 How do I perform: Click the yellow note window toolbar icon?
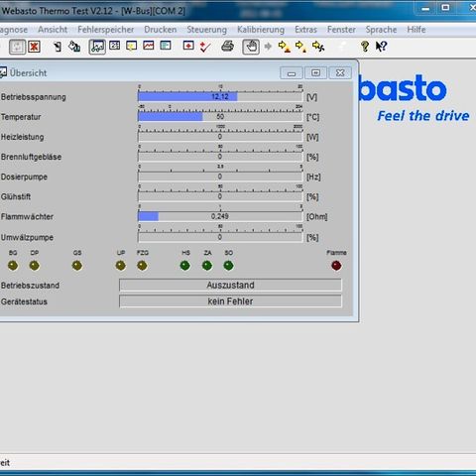(132, 46)
